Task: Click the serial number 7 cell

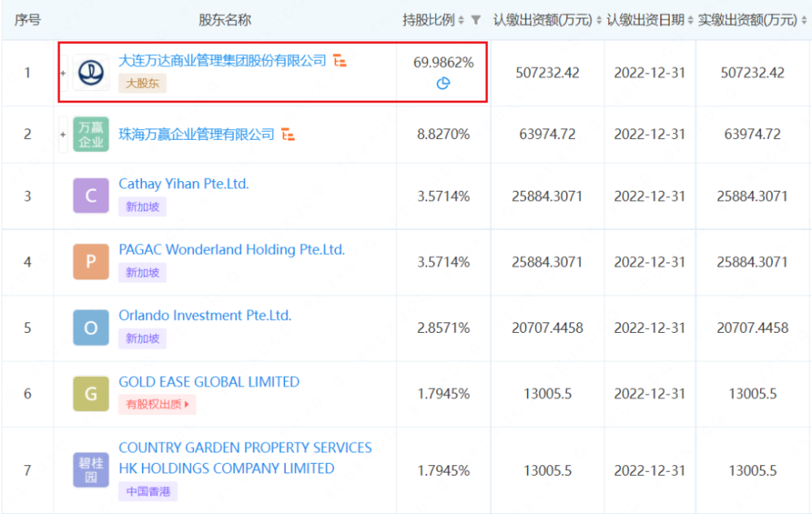Action: [x=28, y=470]
